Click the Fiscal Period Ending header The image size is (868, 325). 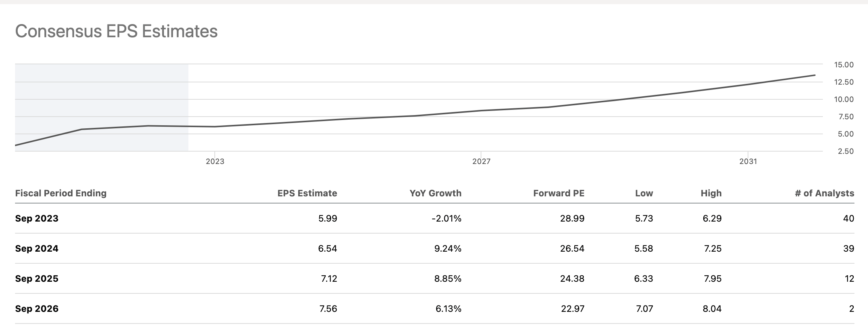61,193
